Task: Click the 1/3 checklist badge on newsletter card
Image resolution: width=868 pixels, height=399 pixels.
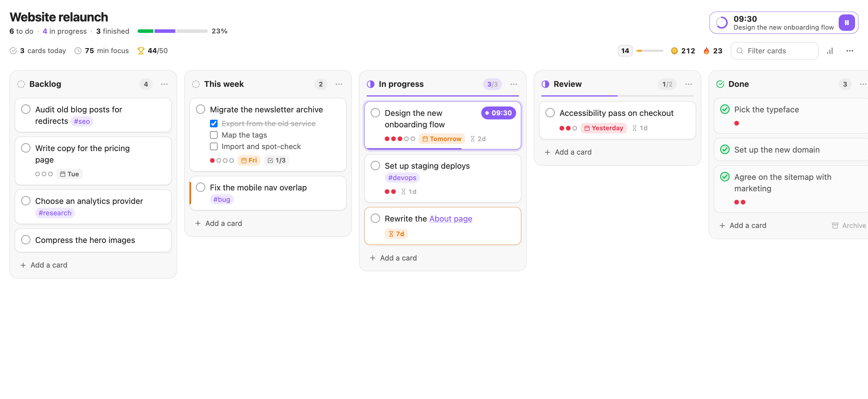Action: pyautogui.click(x=276, y=160)
